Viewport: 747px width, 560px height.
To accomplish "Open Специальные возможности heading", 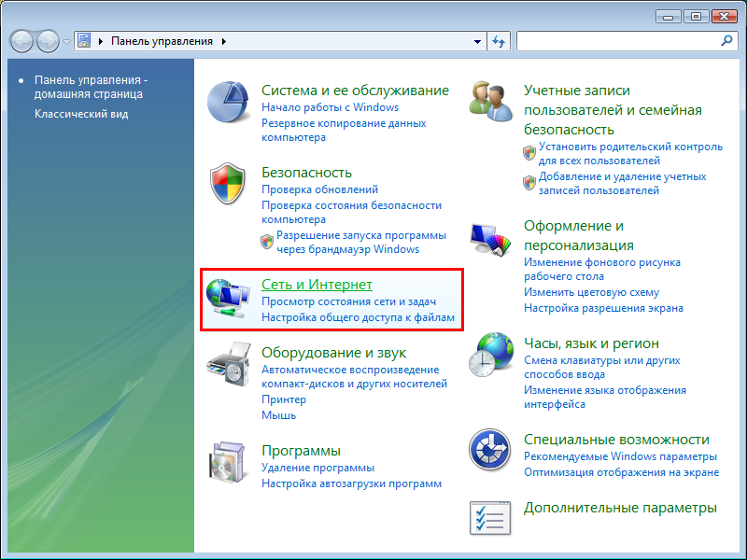I will (616, 439).
